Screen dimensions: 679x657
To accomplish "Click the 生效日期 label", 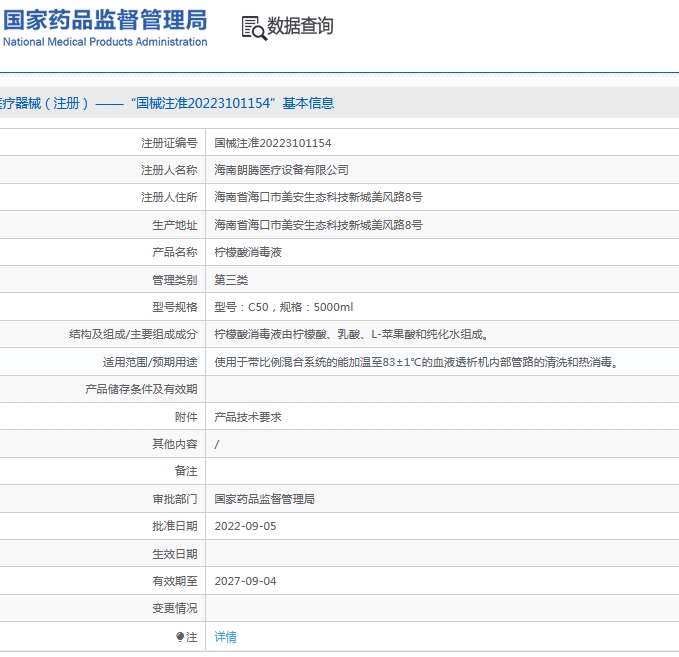I will pos(175,553).
